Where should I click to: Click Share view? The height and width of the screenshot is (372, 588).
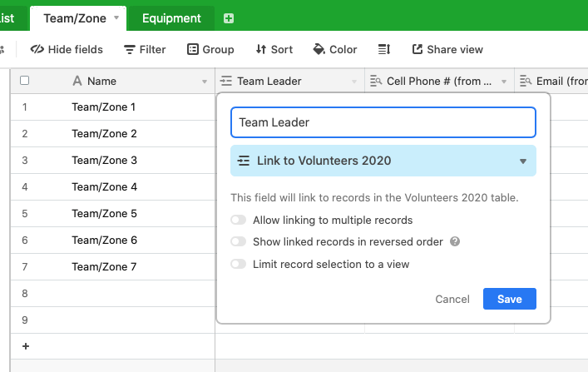[x=447, y=49]
